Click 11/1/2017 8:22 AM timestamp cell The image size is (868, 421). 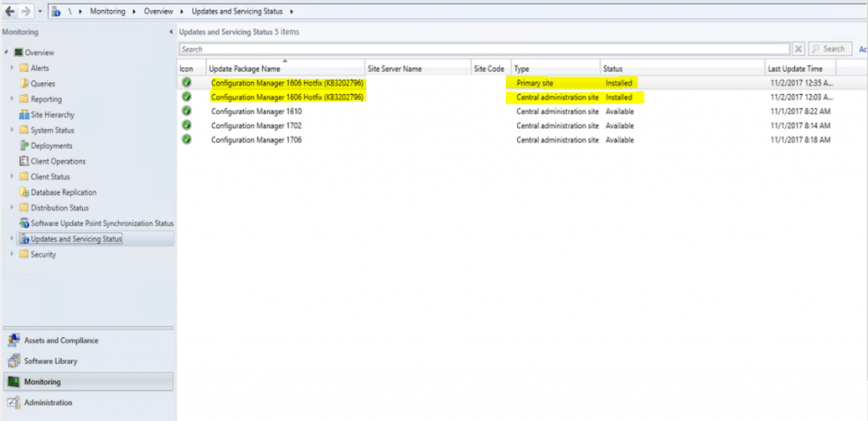pos(800,111)
